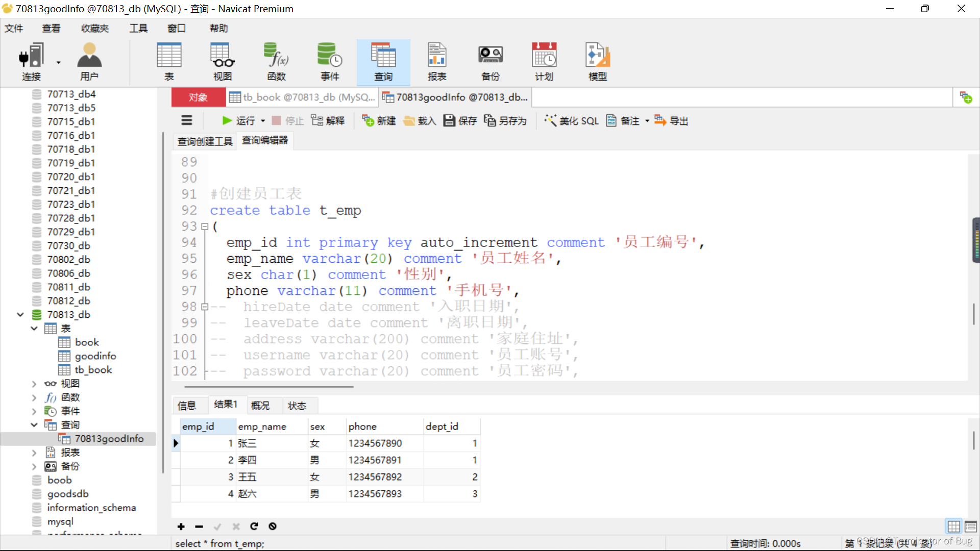The height and width of the screenshot is (551, 980).
Task: Open the 备注 dropdown arrow
Action: 647,121
